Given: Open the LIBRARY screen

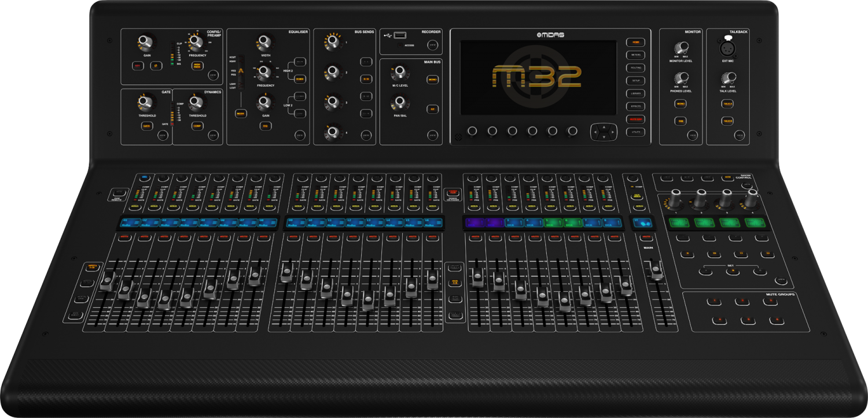Looking at the screenshot, I should [635, 93].
